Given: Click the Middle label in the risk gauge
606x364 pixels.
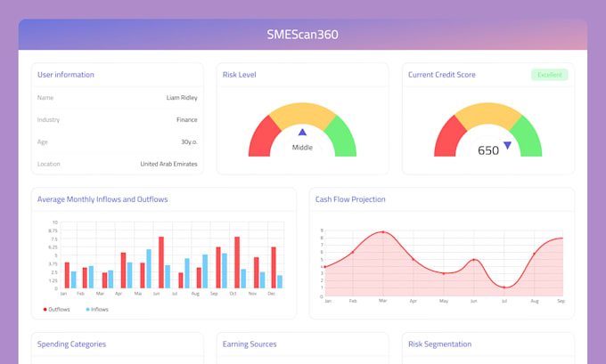Looking at the screenshot, I should tap(302, 148).
